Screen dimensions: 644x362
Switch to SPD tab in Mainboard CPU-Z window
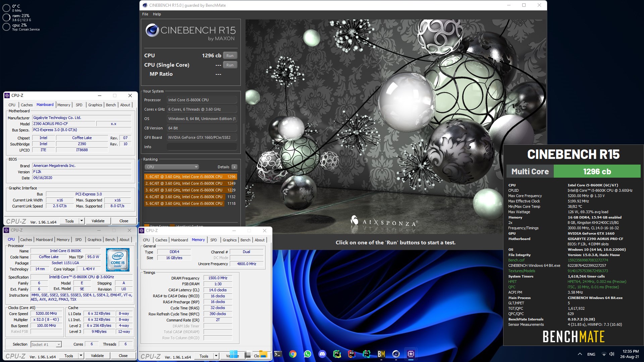click(79, 105)
